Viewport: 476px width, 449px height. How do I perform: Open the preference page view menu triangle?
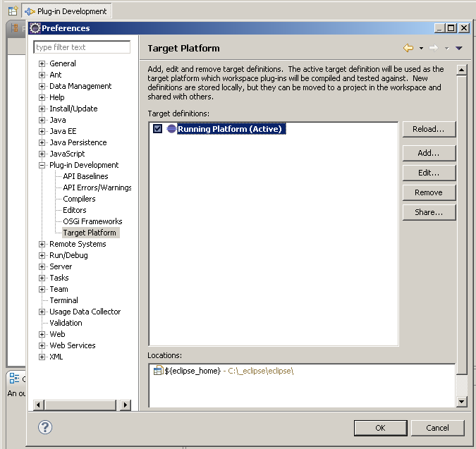pos(459,48)
